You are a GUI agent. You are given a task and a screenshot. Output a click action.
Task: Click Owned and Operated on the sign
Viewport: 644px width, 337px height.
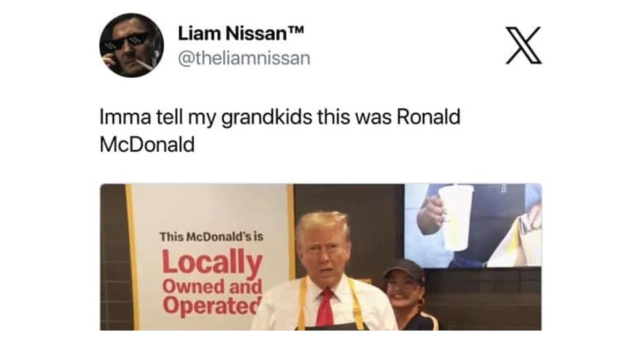pyautogui.click(x=211, y=297)
